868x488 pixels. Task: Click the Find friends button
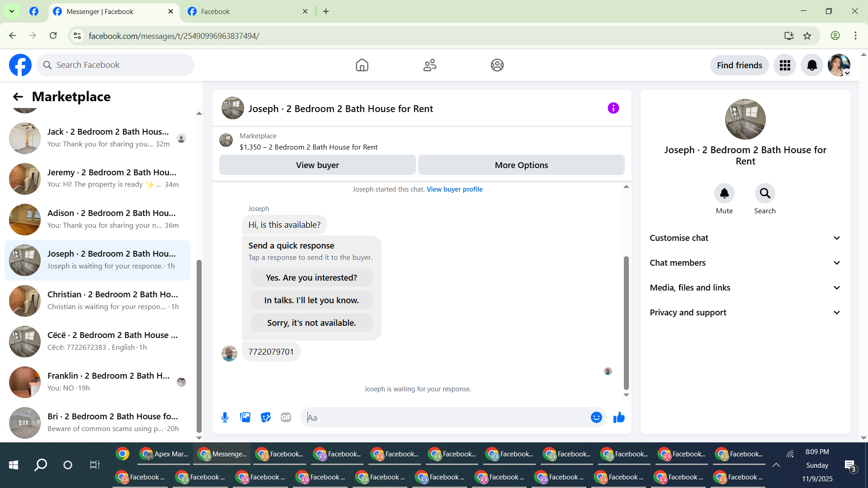(x=740, y=66)
